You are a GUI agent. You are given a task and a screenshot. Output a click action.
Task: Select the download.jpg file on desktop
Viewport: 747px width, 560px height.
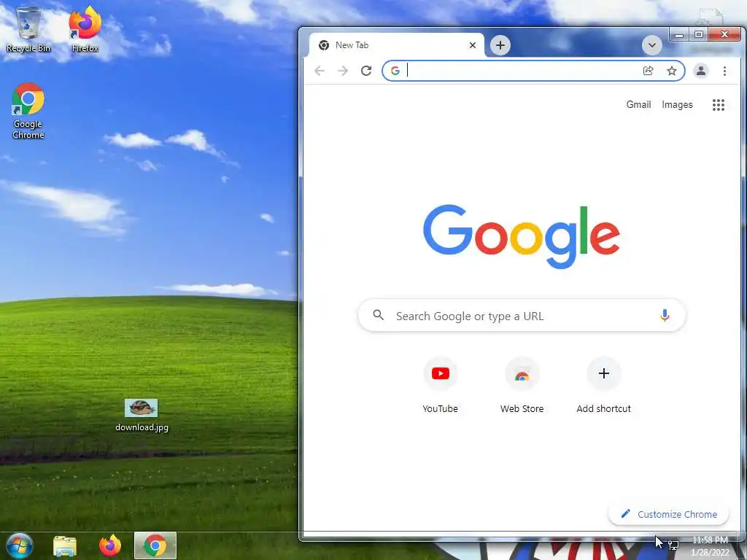pyautogui.click(x=142, y=416)
